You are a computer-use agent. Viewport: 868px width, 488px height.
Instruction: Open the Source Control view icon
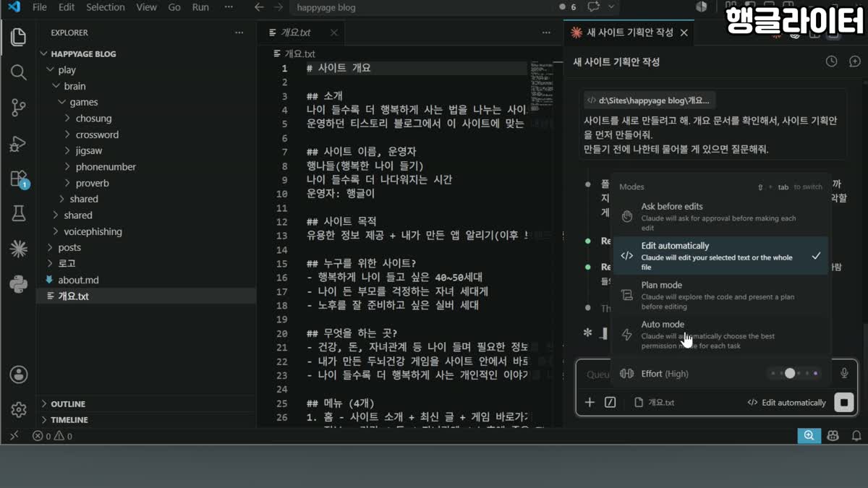18,108
